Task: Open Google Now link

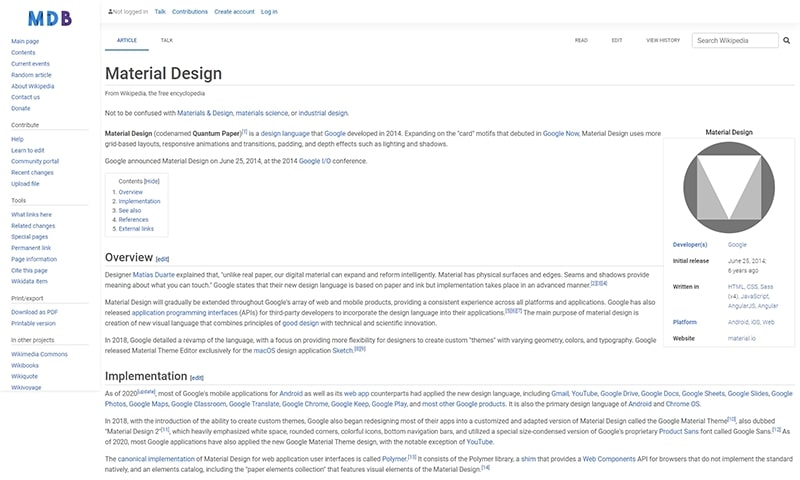Action: coord(561,134)
